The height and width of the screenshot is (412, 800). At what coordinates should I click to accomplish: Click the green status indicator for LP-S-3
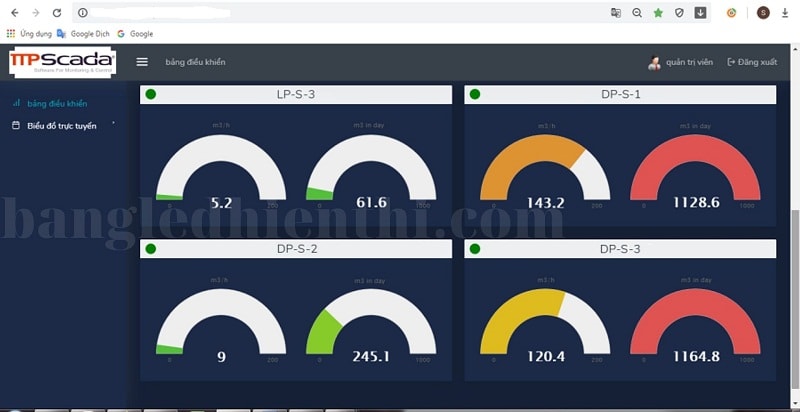[x=151, y=95]
